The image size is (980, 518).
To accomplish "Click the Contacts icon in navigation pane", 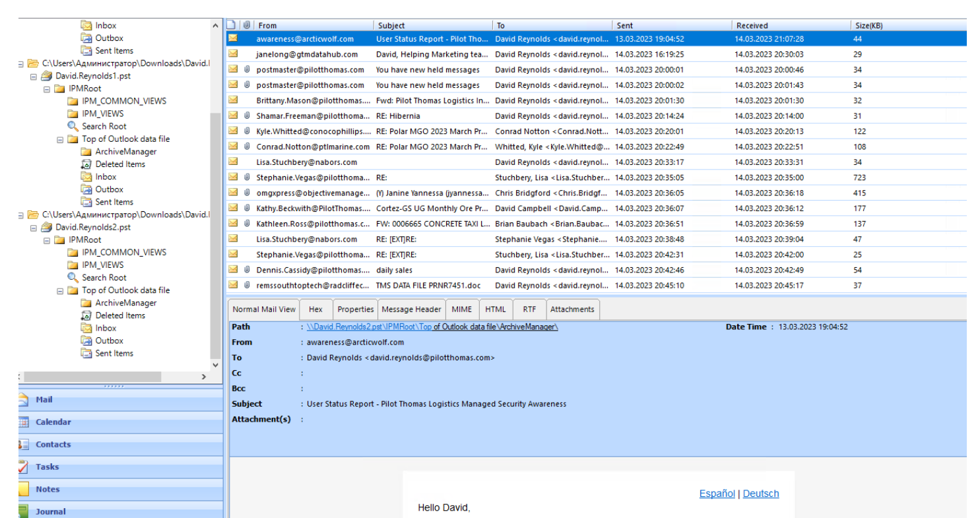I will click(x=24, y=445).
